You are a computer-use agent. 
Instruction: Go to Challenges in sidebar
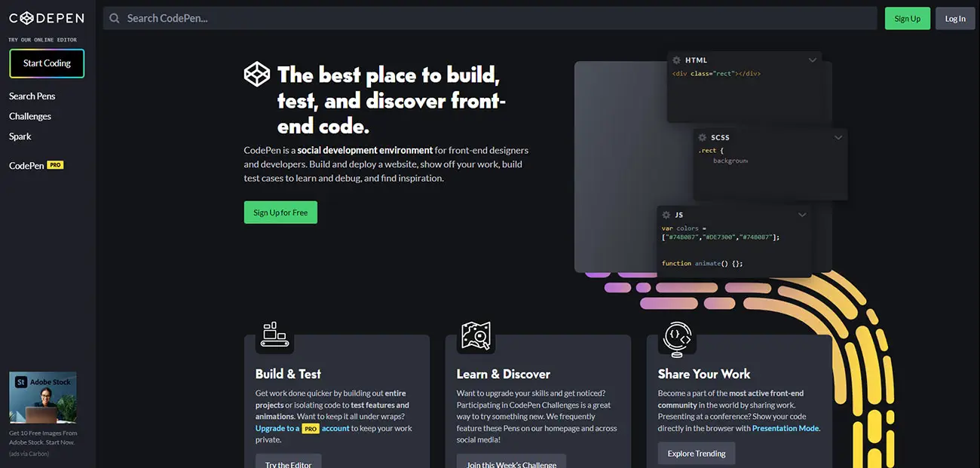tap(30, 116)
